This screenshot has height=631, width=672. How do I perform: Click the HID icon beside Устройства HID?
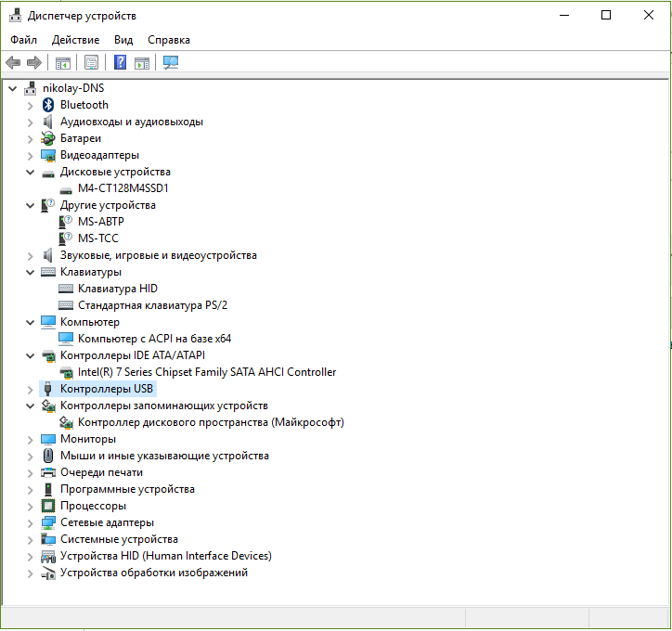point(48,556)
